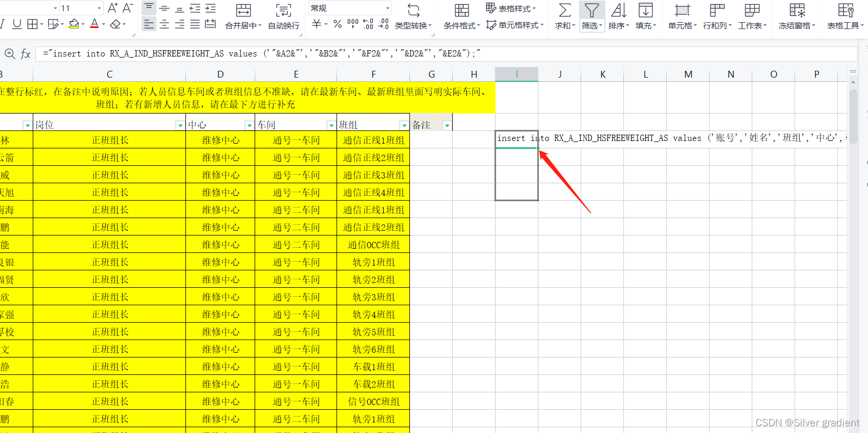
Task: Open the font size 11 dropdown
Action: (x=99, y=8)
